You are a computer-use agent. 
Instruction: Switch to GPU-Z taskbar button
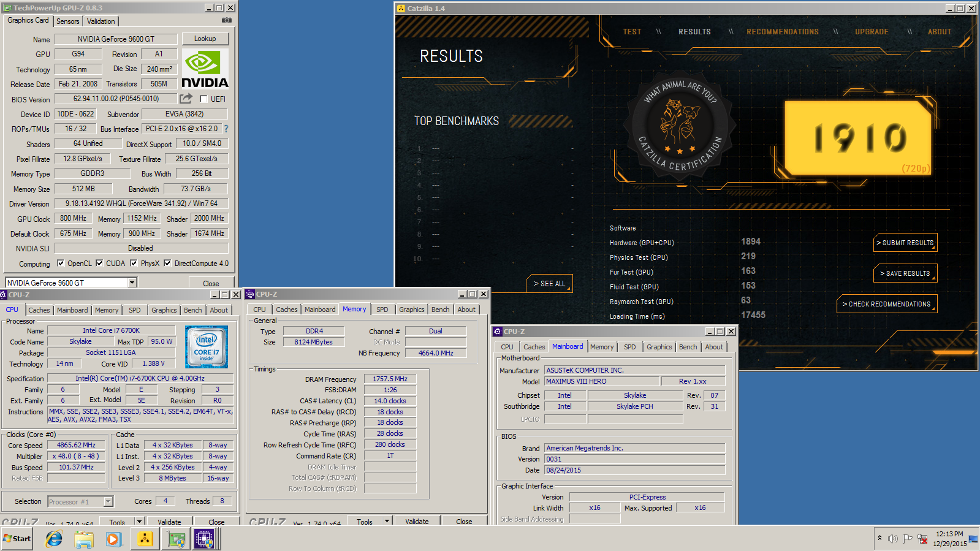coord(177,539)
